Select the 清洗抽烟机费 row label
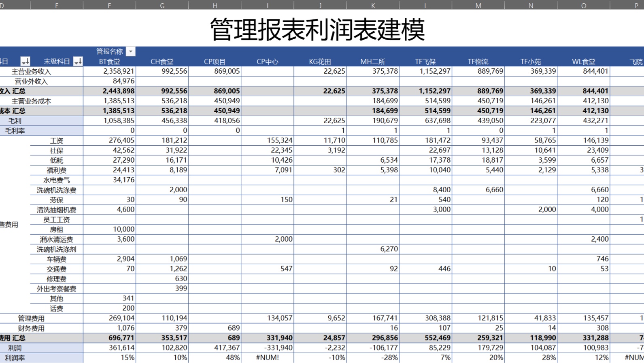This screenshot has width=644, height=363. pyautogui.click(x=57, y=210)
